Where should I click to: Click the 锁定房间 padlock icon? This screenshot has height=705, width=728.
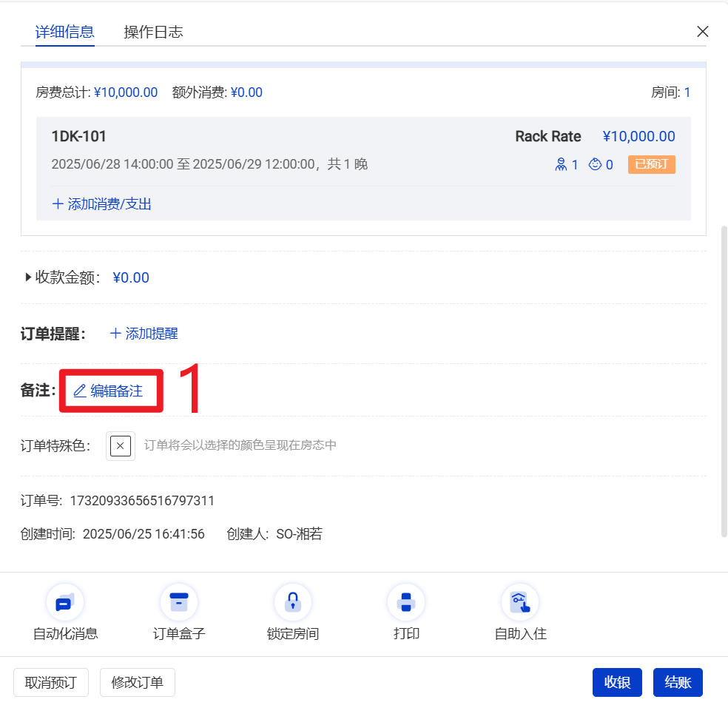click(293, 603)
